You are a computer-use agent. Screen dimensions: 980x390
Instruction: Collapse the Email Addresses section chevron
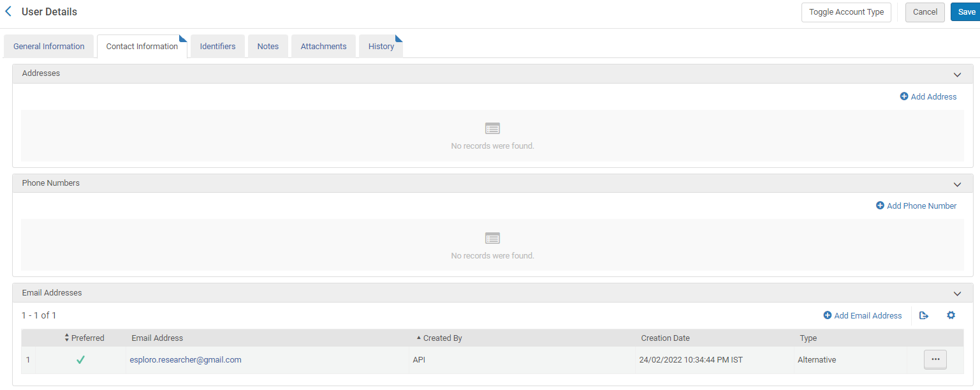(x=957, y=294)
